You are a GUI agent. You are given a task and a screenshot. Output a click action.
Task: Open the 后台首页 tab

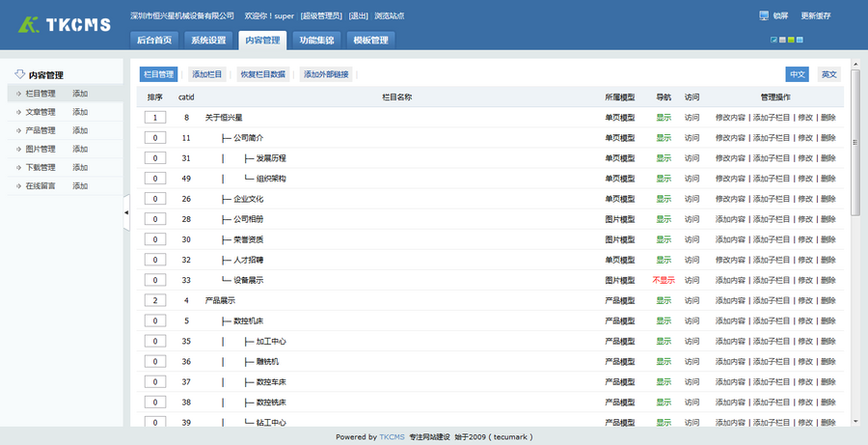point(154,40)
